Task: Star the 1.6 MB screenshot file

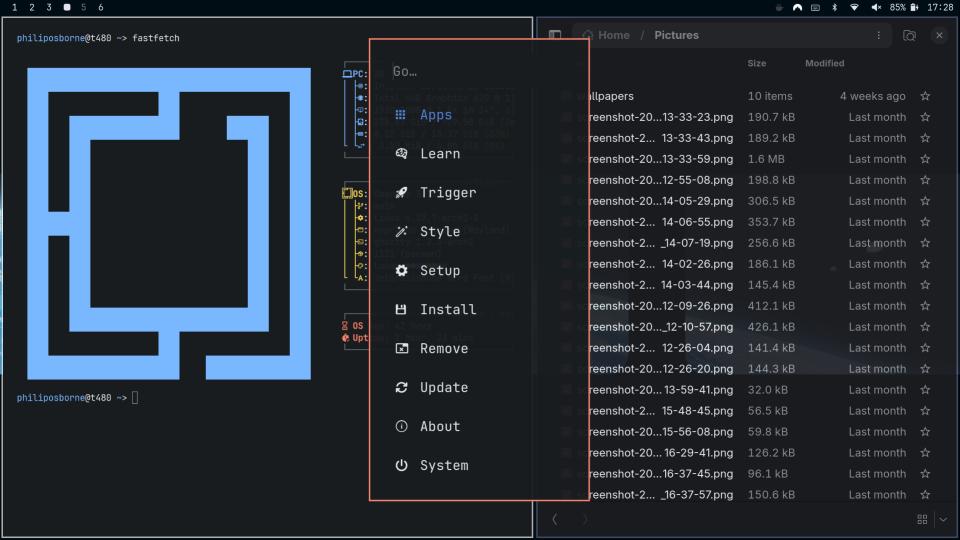Action: coord(925,159)
